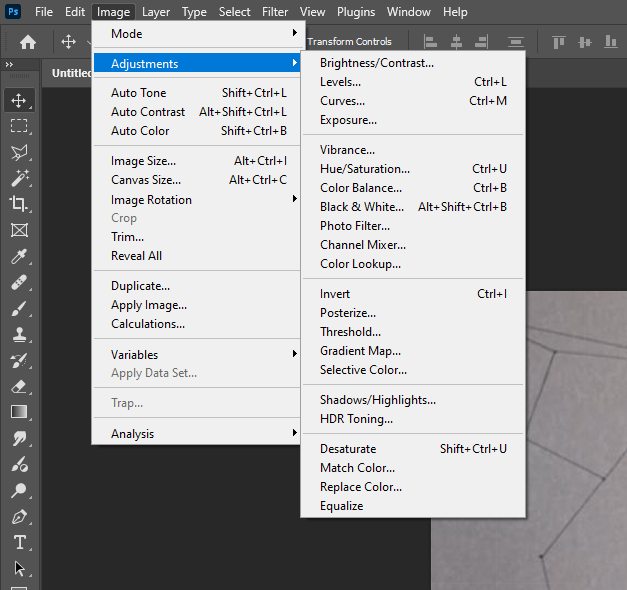Viewport: 627px width, 590px height.
Task: Align bottom edges icon
Action: coord(611,42)
